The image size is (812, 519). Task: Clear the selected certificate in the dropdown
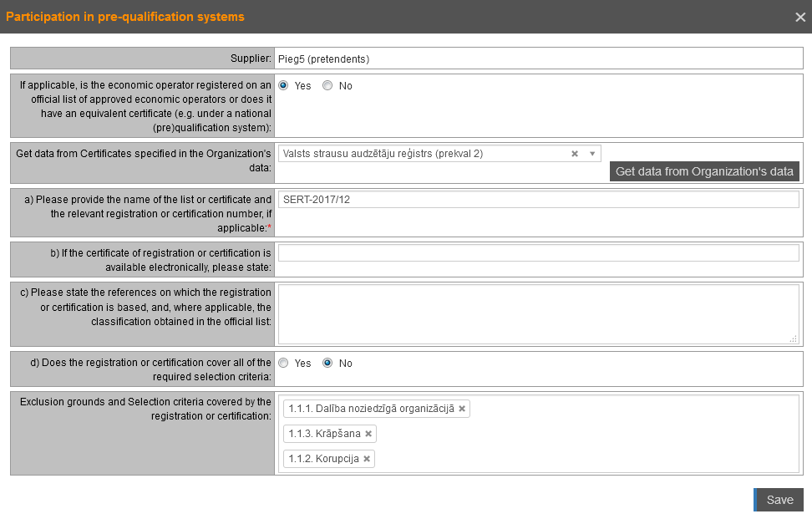coord(575,154)
